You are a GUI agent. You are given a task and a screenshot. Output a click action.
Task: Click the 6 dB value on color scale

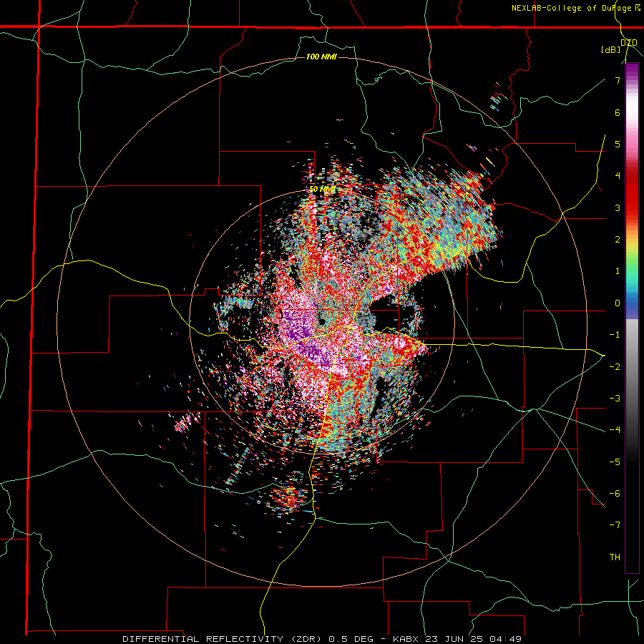click(x=618, y=112)
